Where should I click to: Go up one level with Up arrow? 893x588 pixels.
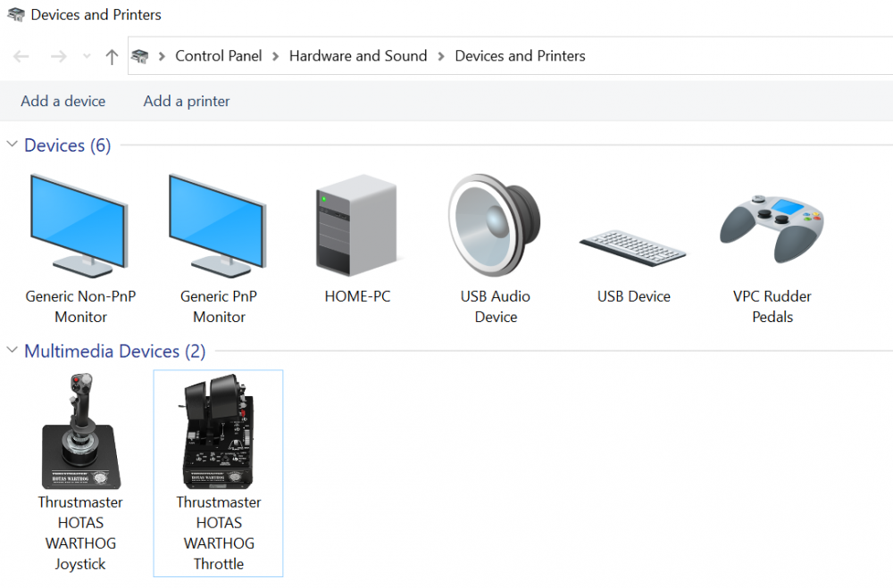(112, 56)
